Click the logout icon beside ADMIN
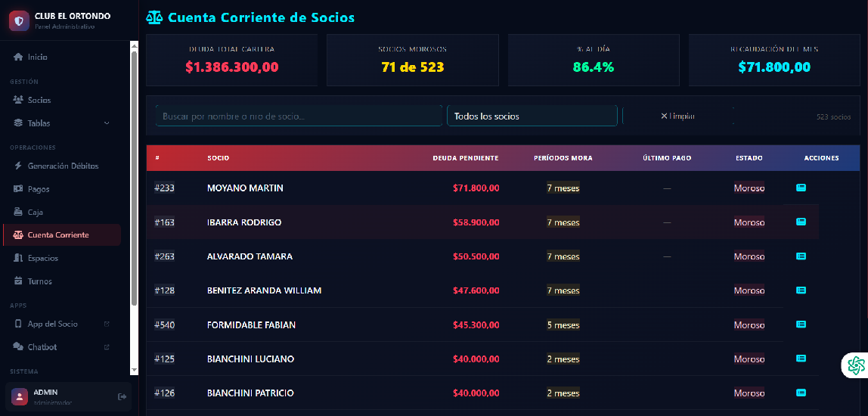 [122, 396]
